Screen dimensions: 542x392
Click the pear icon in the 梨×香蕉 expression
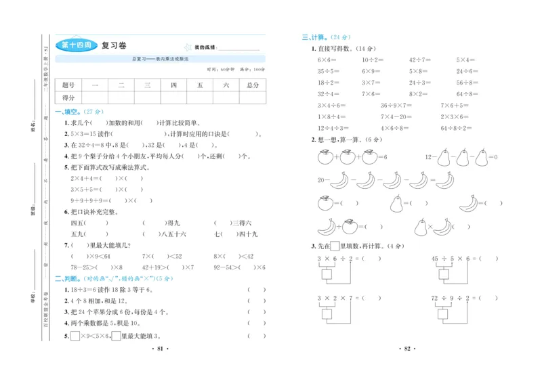click(421, 225)
